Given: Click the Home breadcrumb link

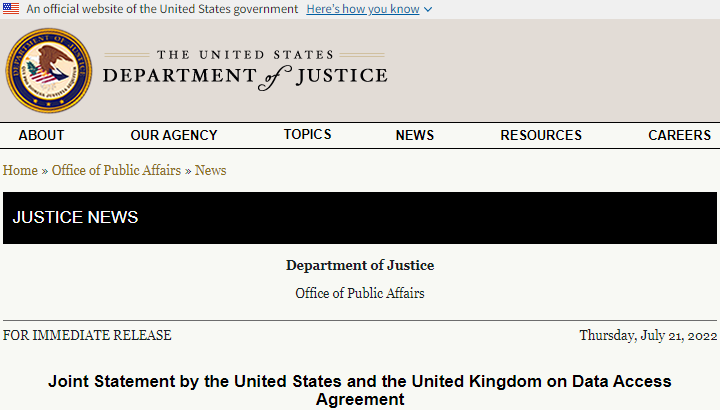Looking at the screenshot, I should pyautogui.click(x=20, y=170).
